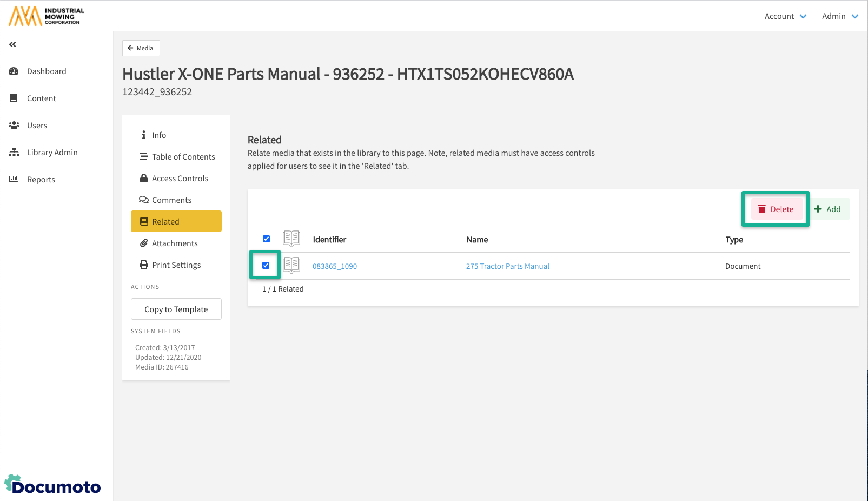Screen dimensions: 868x501
Task: Click the Add related media button
Action: coord(828,209)
